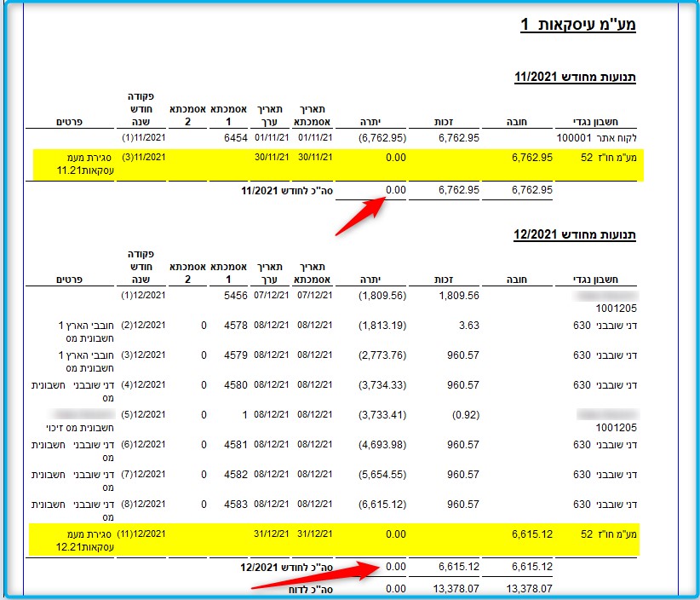700x600 pixels.
Task: Click the "חשבון נגדי" header of the 11/2021 table
Action: click(595, 122)
